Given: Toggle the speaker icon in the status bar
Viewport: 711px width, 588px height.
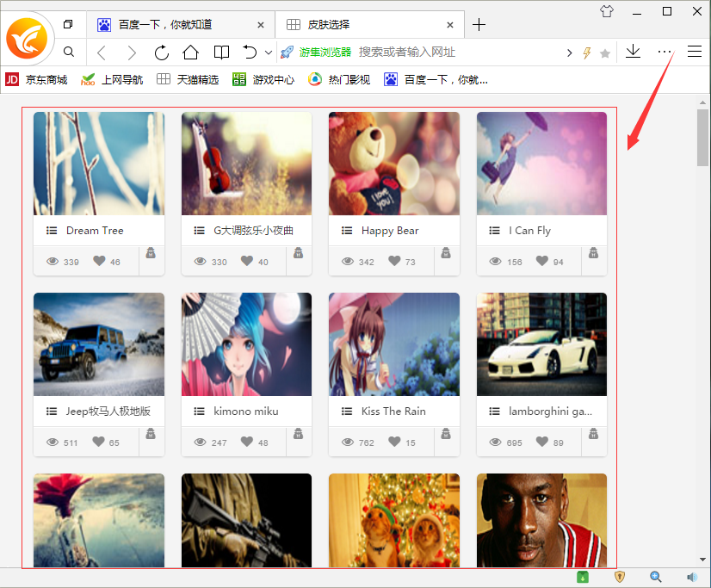Looking at the screenshot, I should click(691, 577).
